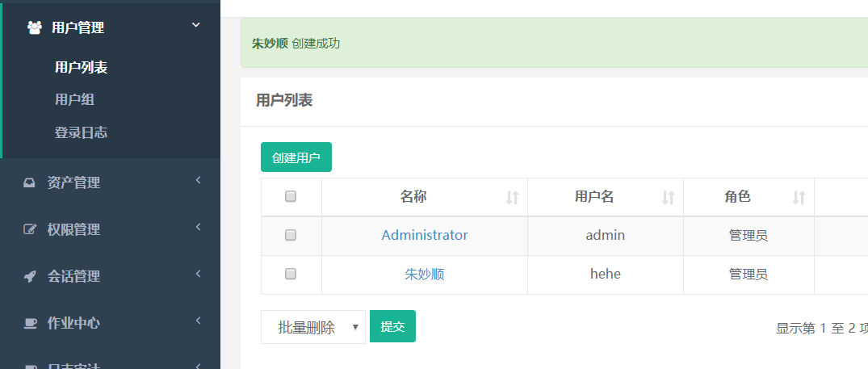
Task: Select the 用户列表 submenu item
Action: coord(81,67)
